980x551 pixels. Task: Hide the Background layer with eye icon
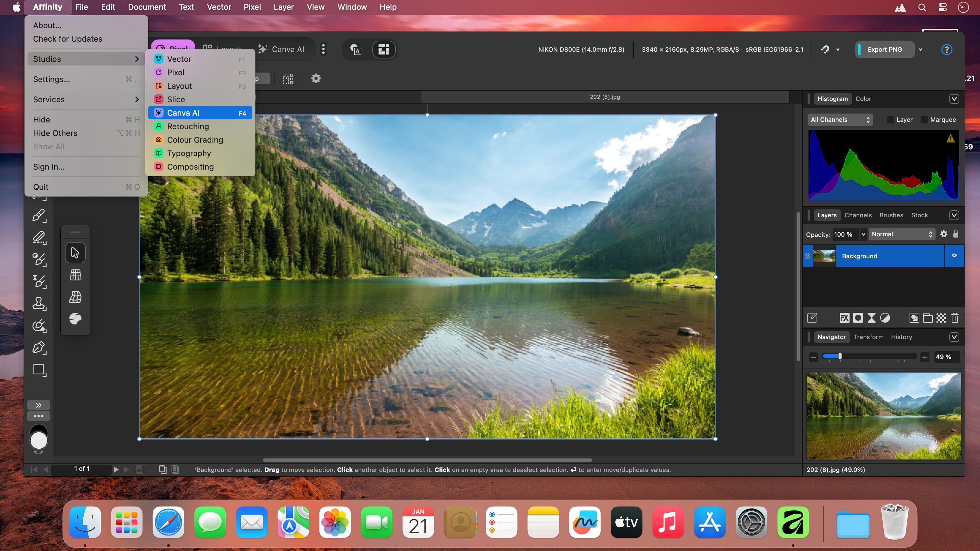click(954, 256)
